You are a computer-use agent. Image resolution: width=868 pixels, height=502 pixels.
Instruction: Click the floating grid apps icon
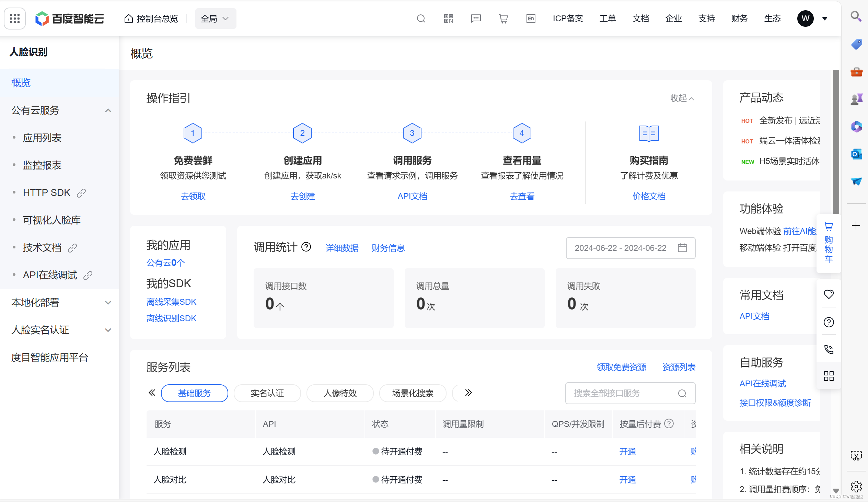click(829, 376)
